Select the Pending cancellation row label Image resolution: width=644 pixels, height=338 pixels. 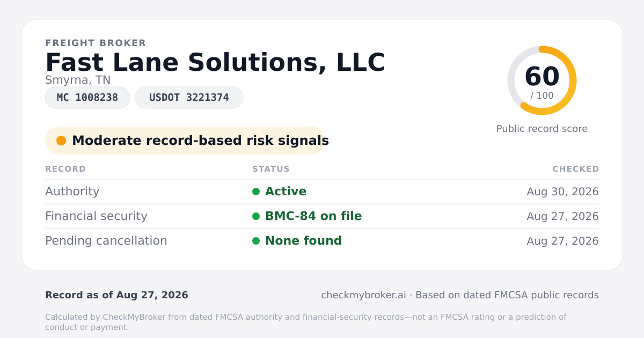click(106, 241)
